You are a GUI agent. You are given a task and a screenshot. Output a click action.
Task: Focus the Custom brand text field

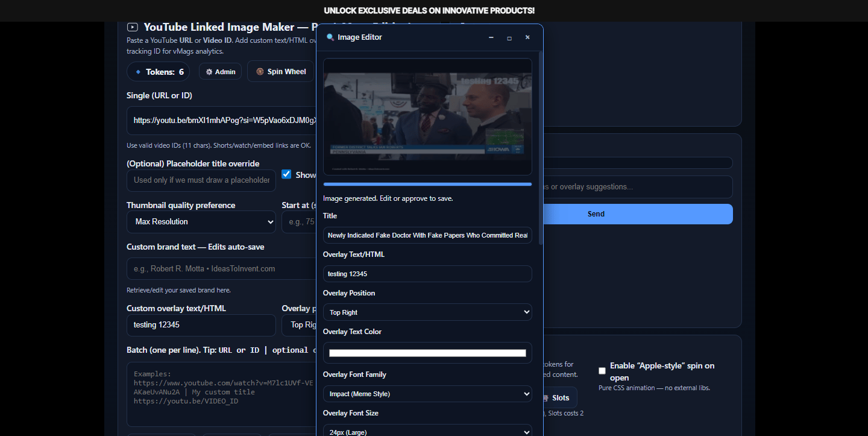(x=222, y=268)
